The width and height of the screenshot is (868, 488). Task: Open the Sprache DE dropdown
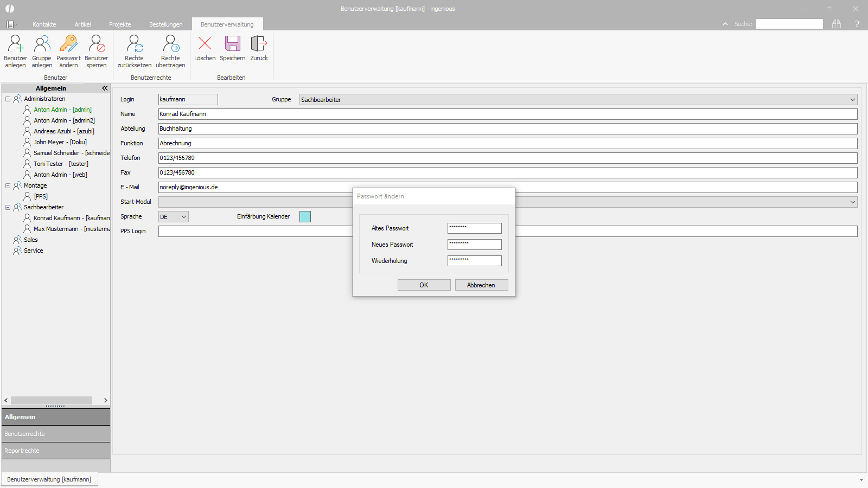pos(174,217)
